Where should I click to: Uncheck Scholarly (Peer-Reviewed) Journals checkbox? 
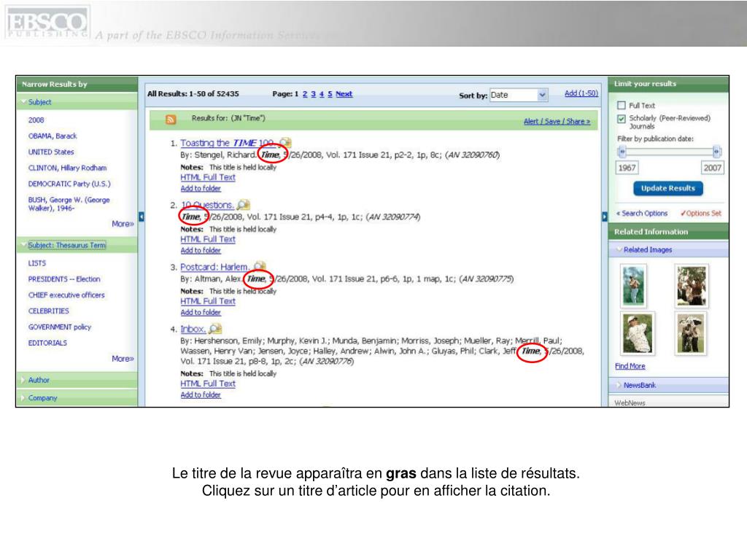click(622, 119)
